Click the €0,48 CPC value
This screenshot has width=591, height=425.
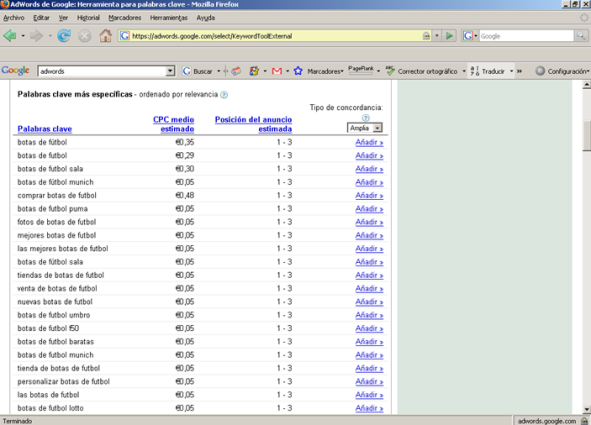click(x=185, y=196)
